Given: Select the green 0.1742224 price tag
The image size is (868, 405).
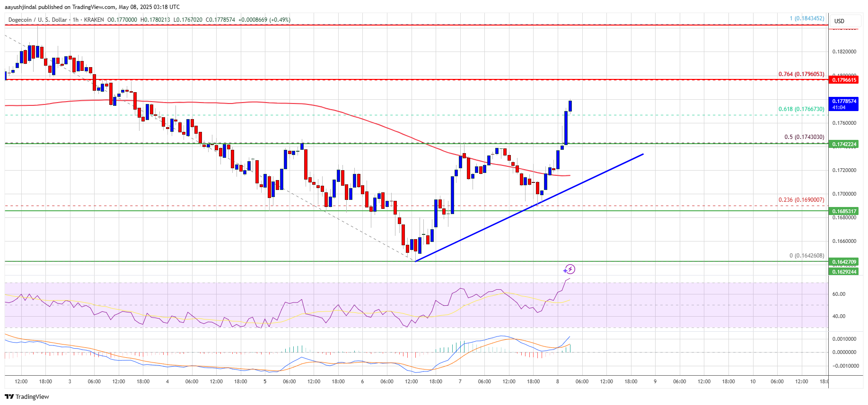Looking at the screenshot, I should coord(844,144).
